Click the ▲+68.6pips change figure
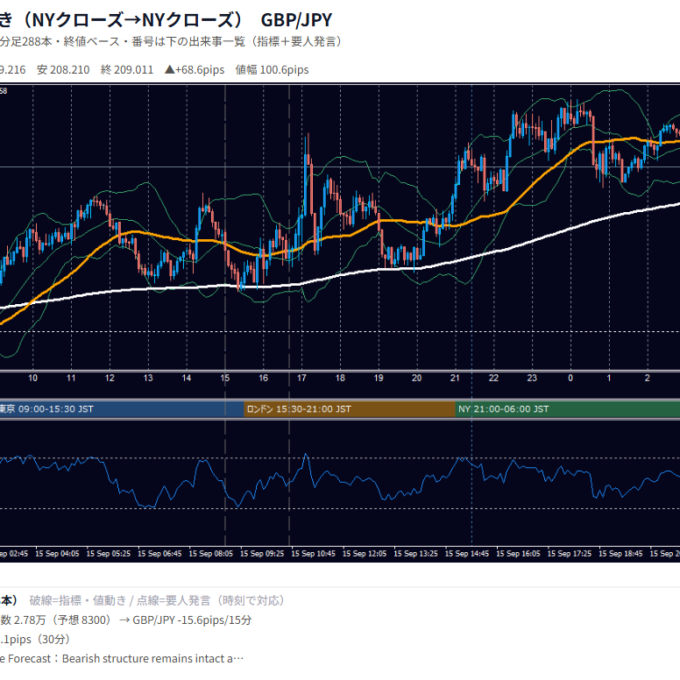 [x=195, y=70]
